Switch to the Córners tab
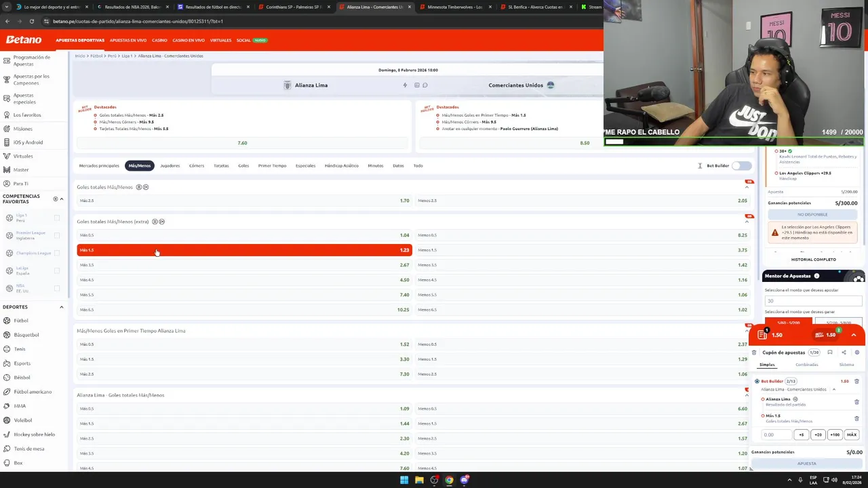868x488 pixels. coord(197,165)
